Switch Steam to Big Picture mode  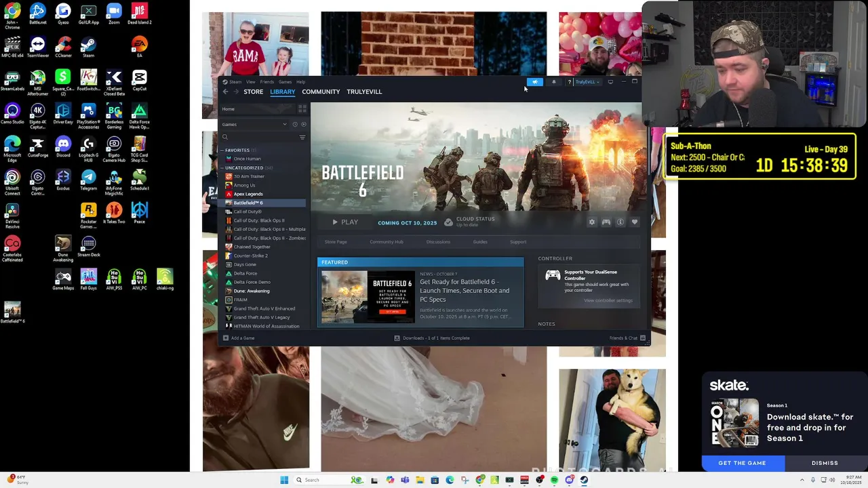610,82
